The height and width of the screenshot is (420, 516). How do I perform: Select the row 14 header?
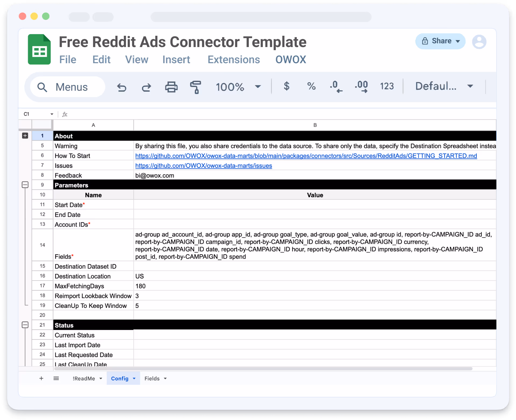(x=42, y=245)
